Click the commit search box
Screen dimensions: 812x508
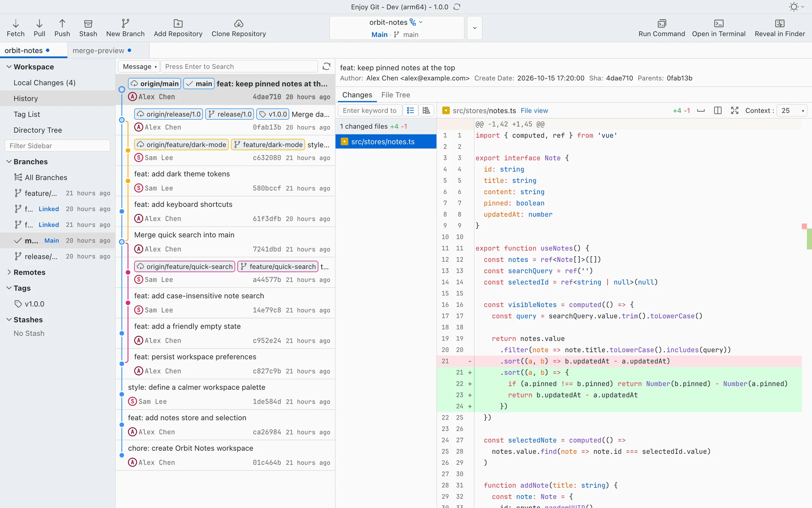(x=239, y=67)
